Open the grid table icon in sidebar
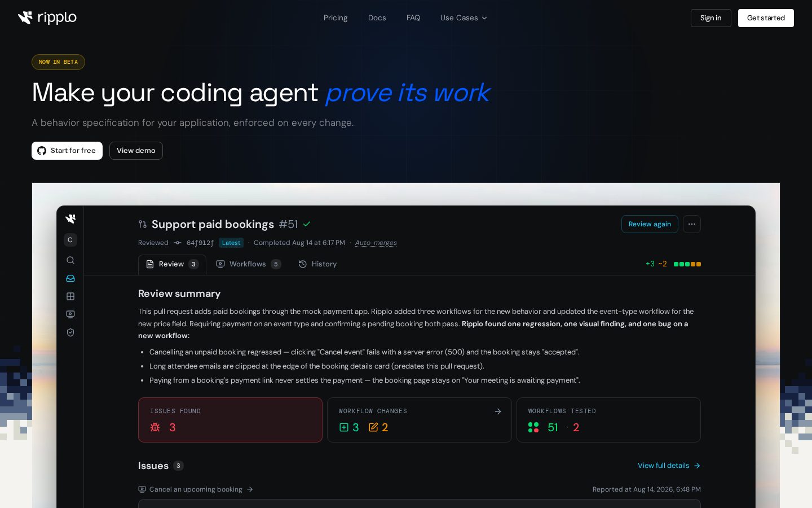The width and height of the screenshot is (812, 508). click(x=70, y=296)
